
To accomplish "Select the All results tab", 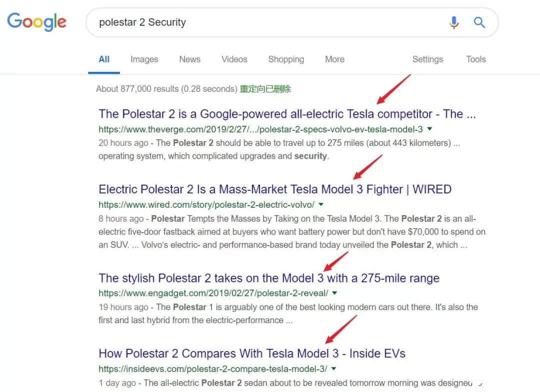I will [x=104, y=59].
